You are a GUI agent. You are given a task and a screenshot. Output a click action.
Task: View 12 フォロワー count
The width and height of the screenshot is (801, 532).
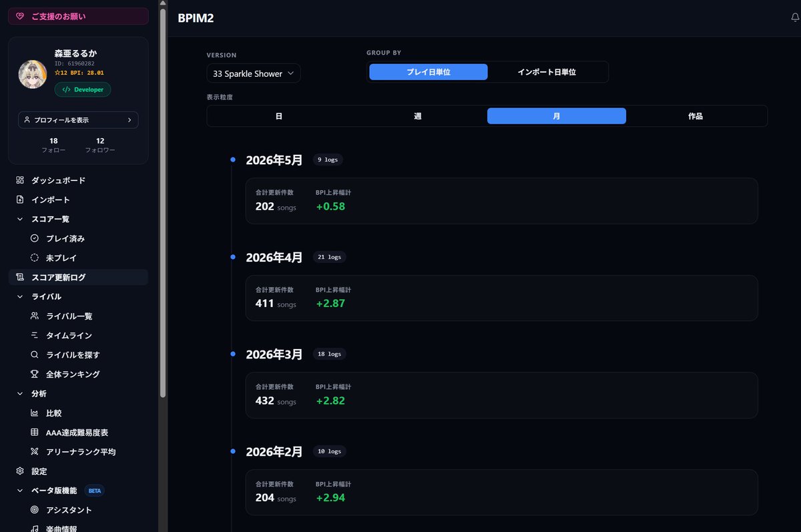tap(100, 145)
